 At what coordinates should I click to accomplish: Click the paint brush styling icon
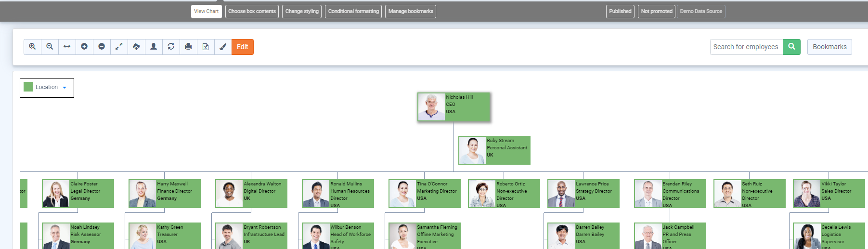tap(223, 47)
